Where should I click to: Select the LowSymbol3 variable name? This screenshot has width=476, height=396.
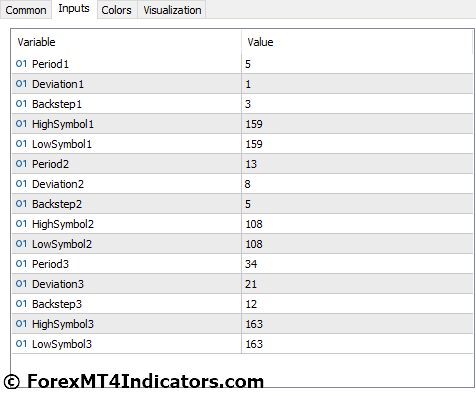pyautogui.click(x=62, y=344)
